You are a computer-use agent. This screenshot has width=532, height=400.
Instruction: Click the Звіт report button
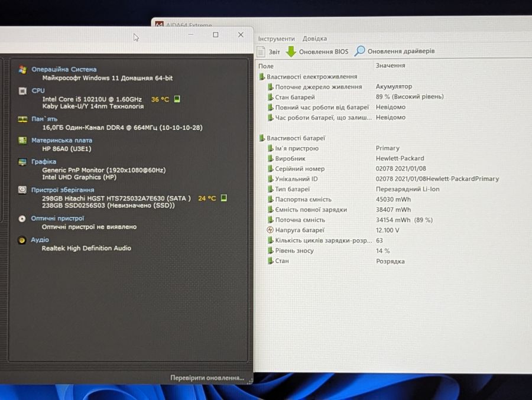click(268, 51)
